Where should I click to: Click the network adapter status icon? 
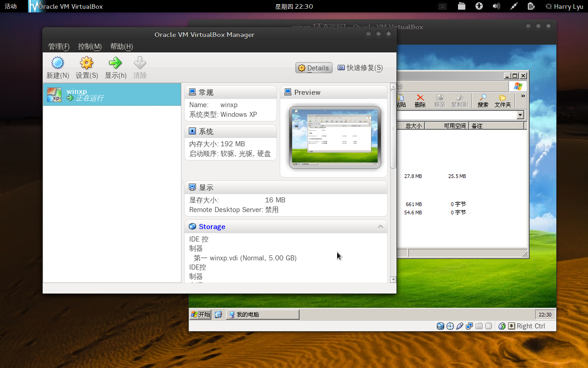469,326
